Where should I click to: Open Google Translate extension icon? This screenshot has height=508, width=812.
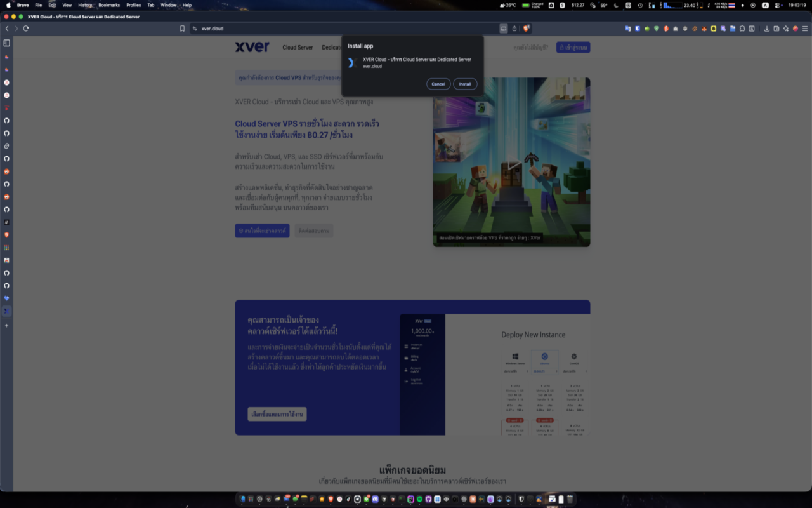628,29
